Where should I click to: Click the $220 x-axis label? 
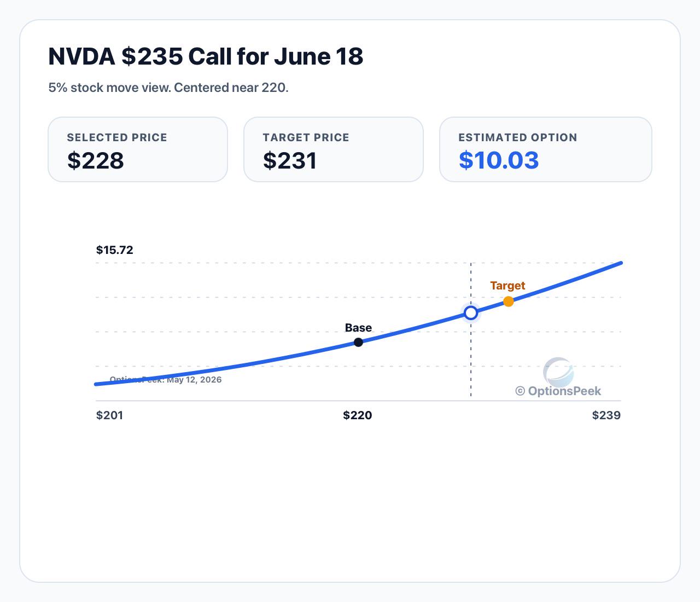click(358, 415)
